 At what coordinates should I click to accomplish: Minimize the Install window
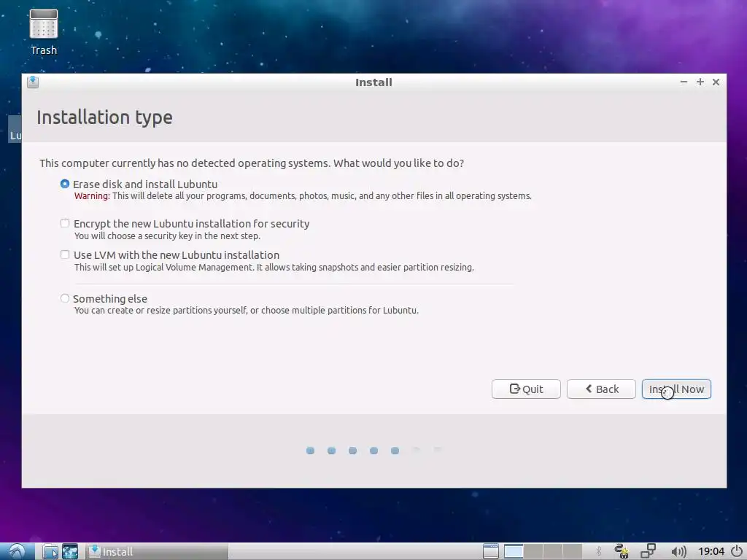[684, 82]
